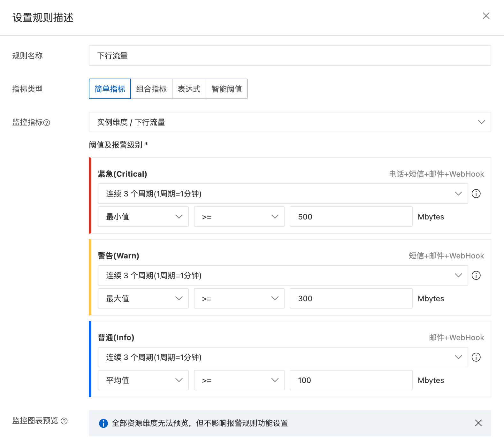Open the Warn 最大值 statistic dropdown
This screenshot has width=504, height=444.
point(143,298)
